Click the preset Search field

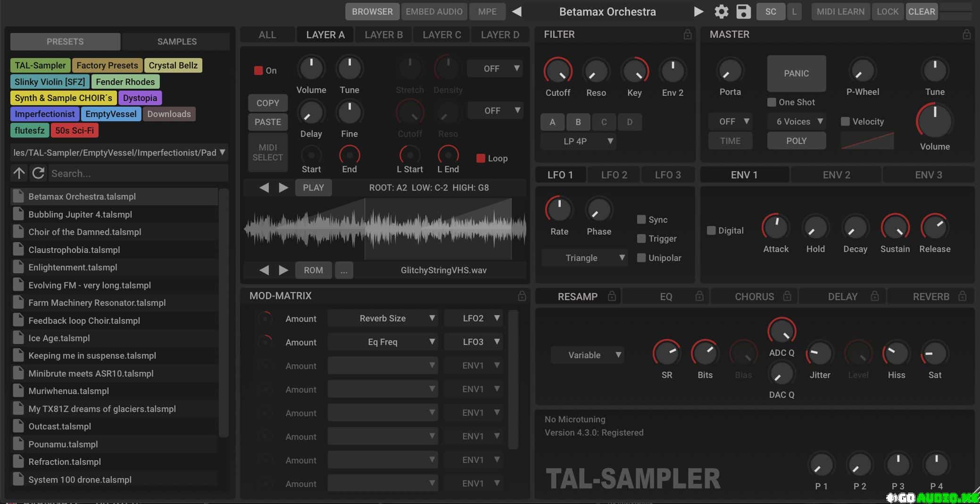coord(139,173)
